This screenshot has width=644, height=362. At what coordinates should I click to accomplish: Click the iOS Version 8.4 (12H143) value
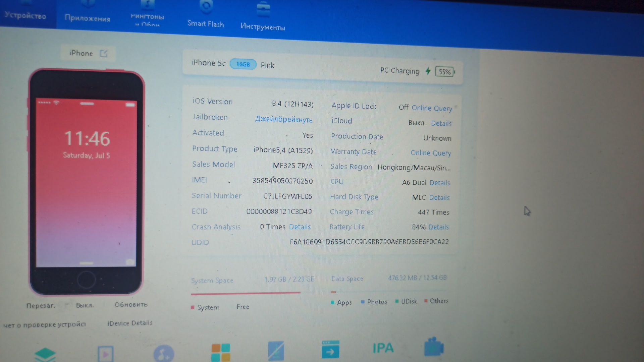coord(293,104)
